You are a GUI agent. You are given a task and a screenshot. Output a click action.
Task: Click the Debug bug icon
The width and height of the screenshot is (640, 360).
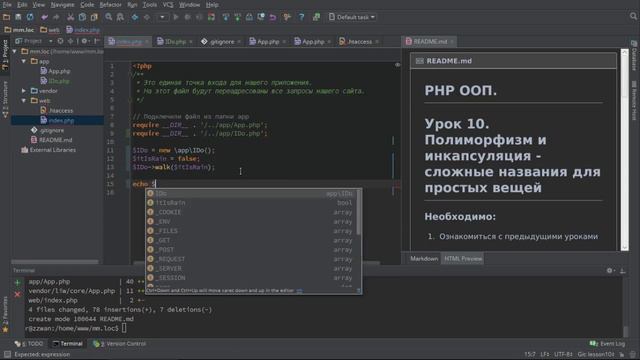(x=188, y=17)
